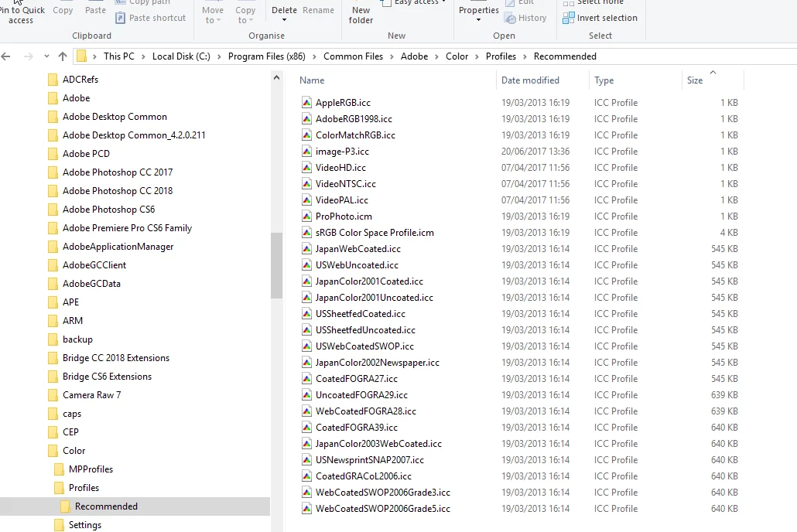Click Pin to Quick access button

coord(22,15)
